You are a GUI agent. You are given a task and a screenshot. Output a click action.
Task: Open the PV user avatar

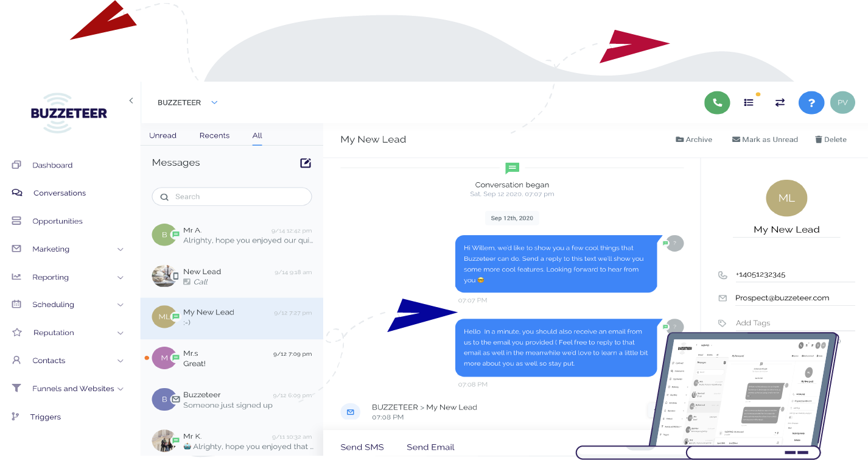pyautogui.click(x=842, y=102)
